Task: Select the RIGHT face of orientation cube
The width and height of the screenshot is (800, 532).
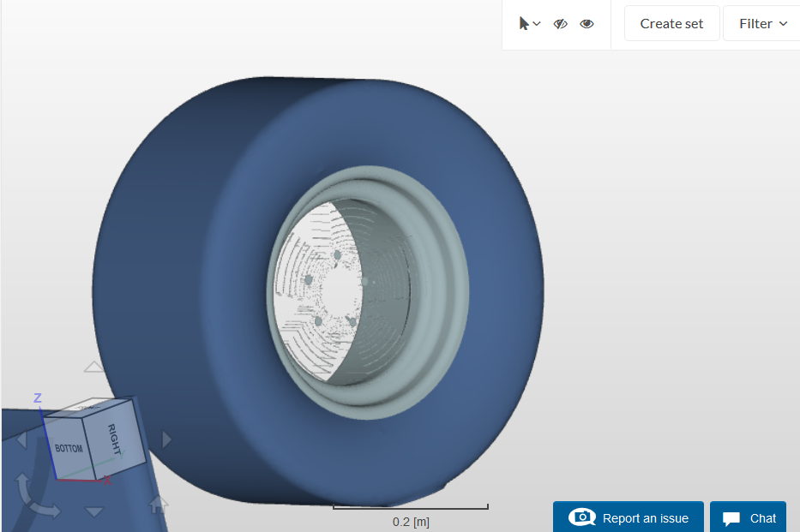Action: pos(115,439)
